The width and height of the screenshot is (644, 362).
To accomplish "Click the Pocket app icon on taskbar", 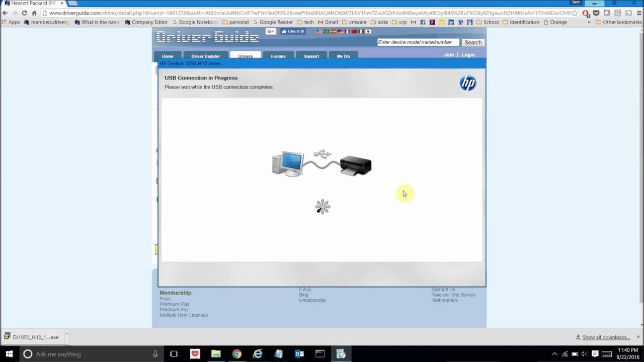I will coord(195,354).
